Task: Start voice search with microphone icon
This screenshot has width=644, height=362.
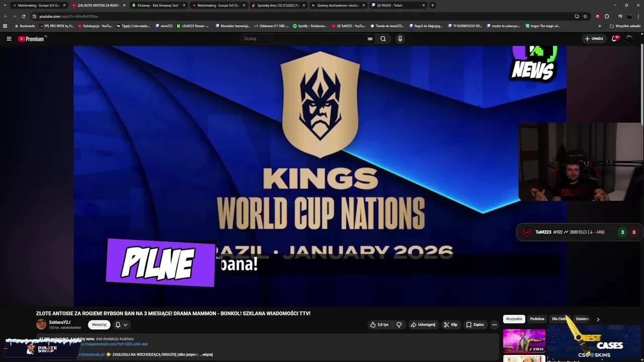Action: (x=400, y=39)
